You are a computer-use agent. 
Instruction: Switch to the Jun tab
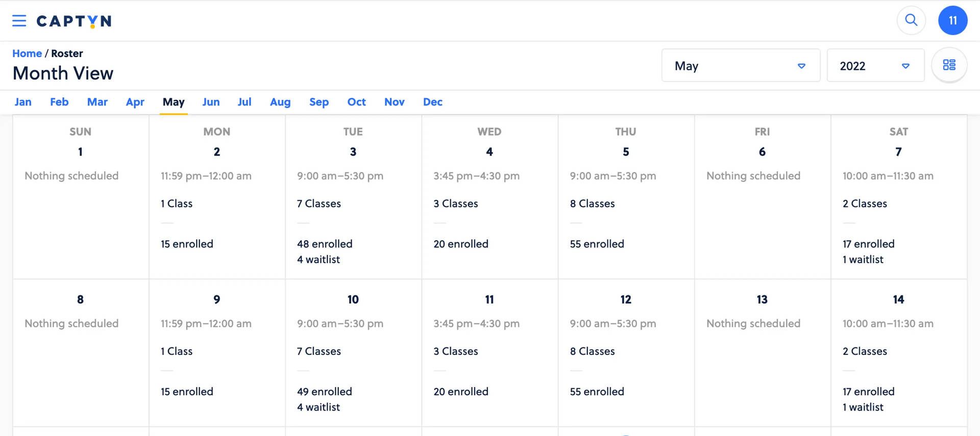[x=211, y=102]
